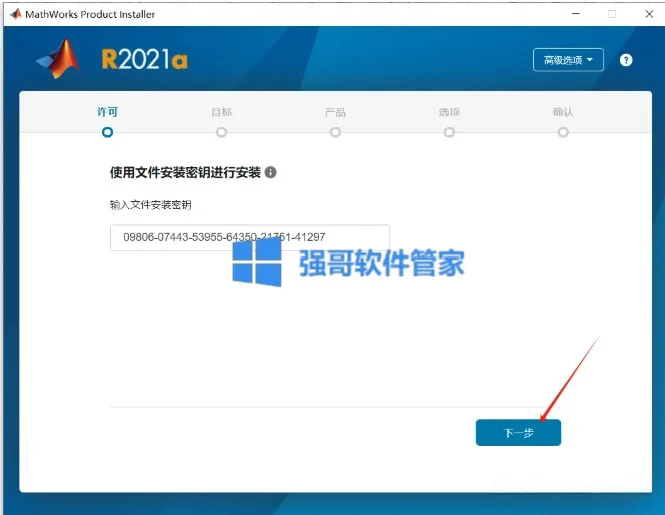The width and height of the screenshot is (665, 515).
Task: Click the R2021a version text
Action: coord(144,59)
